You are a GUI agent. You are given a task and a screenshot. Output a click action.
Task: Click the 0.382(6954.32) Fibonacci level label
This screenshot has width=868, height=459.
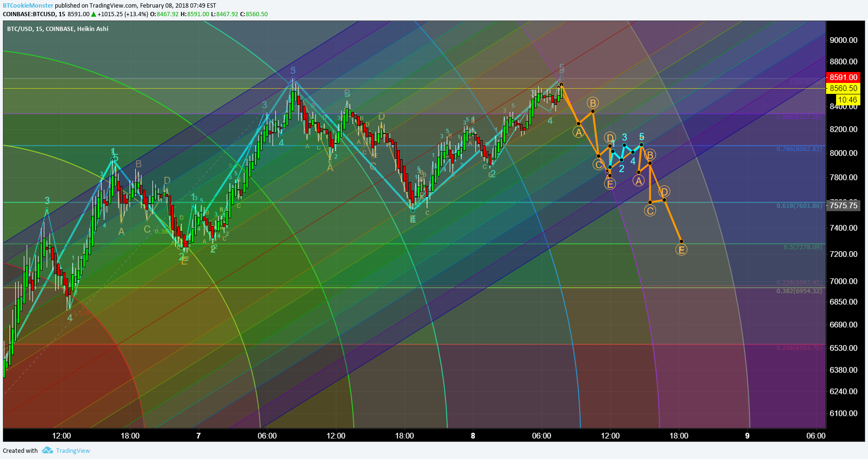click(x=799, y=291)
